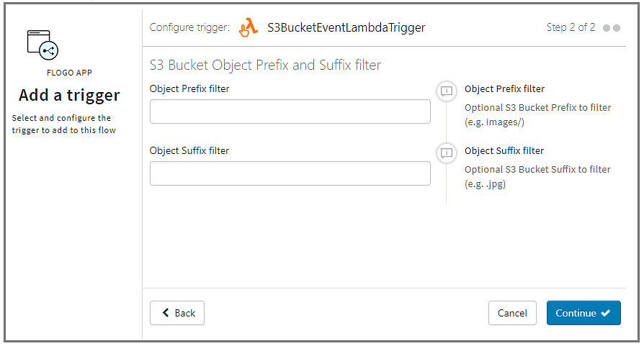Click the Object Suffix filter info icon
The height and width of the screenshot is (346, 644).
pos(447,152)
